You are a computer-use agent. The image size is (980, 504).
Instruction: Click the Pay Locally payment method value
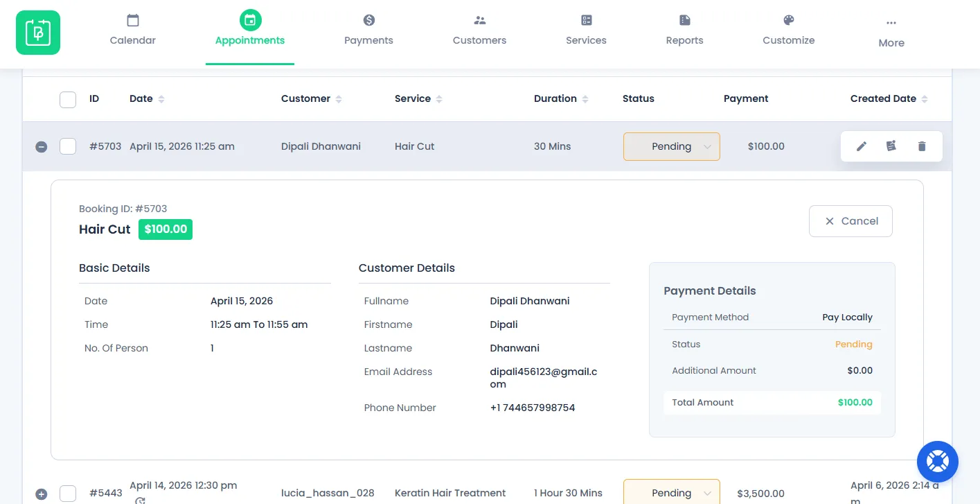click(848, 317)
